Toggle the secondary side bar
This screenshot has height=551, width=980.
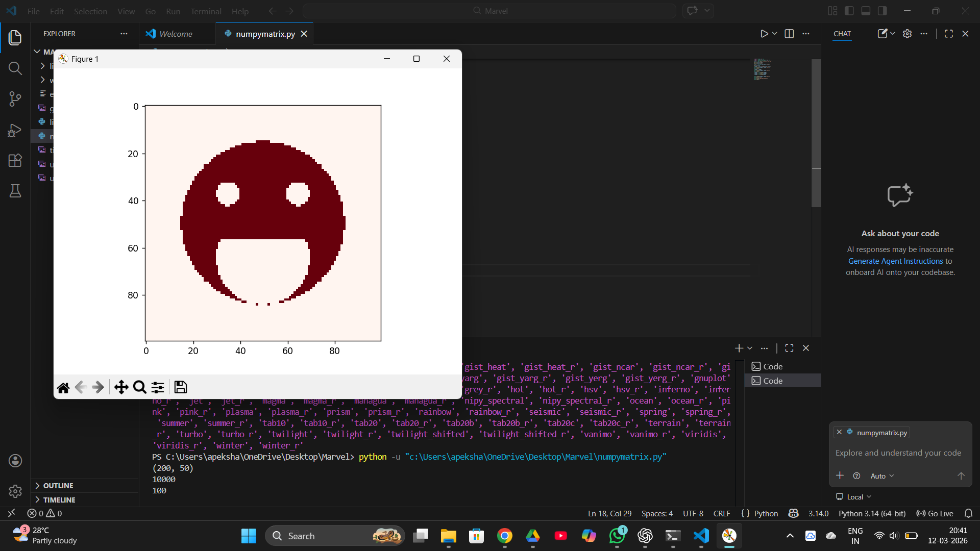pos(883,10)
